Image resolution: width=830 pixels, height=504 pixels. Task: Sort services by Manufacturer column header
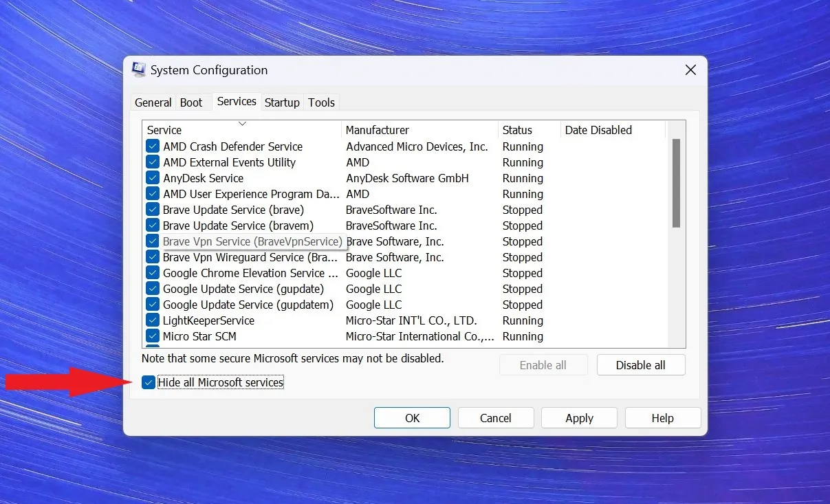[x=419, y=130]
